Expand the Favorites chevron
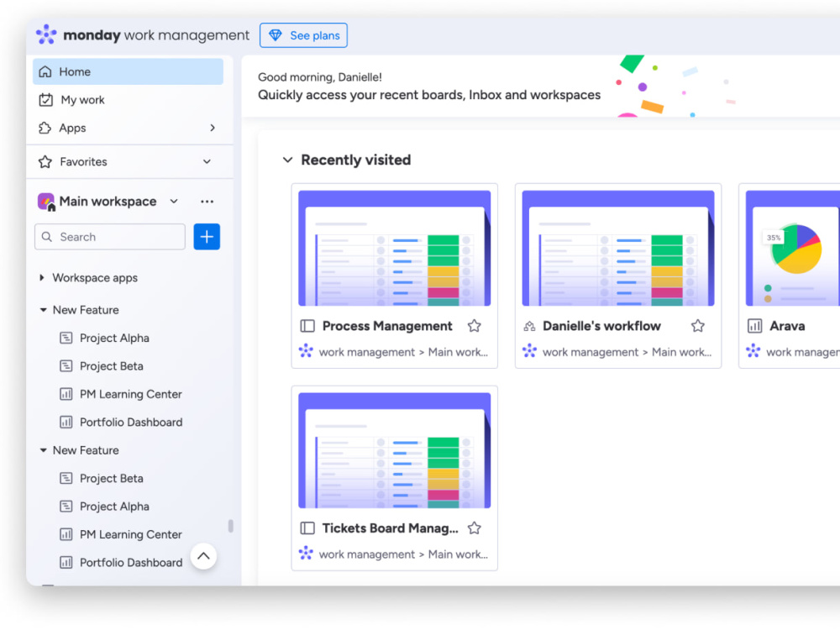This screenshot has width=840, height=630. (x=207, y=162)
